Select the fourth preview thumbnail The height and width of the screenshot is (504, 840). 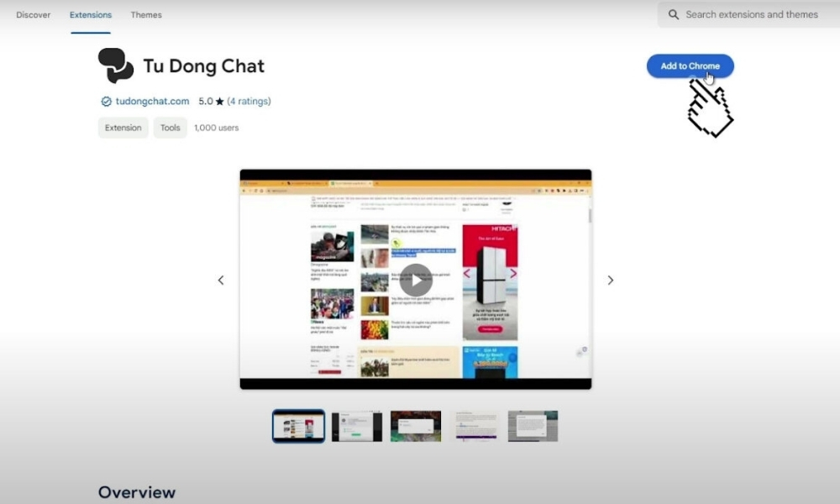[x=475, y=427]
